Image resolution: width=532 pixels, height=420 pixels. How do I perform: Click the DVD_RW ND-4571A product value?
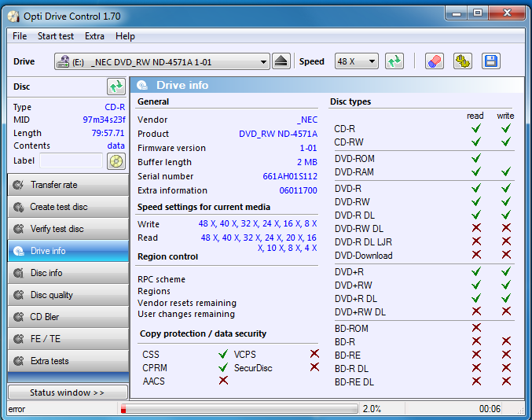coord(278,134)
